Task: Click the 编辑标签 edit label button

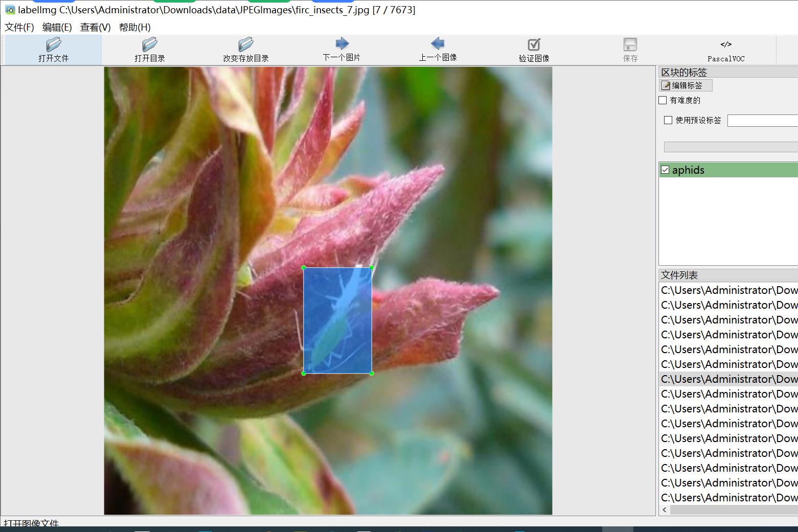Action: (686, 85)
